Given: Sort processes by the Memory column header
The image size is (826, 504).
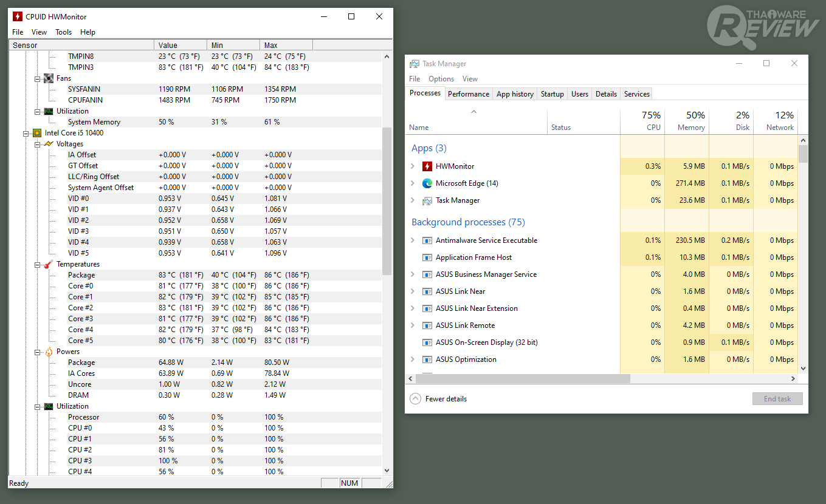Looking at the screenshot, I should pos(687,121).
